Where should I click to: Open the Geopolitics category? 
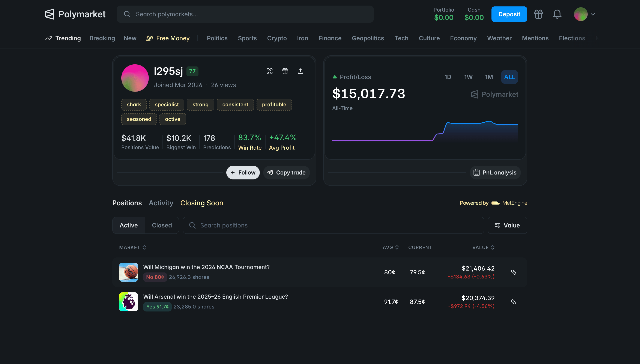368,38
